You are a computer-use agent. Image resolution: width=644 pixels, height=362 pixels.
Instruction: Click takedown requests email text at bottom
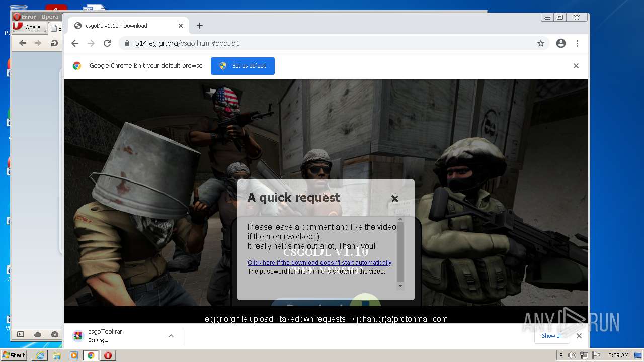point(326,319)
